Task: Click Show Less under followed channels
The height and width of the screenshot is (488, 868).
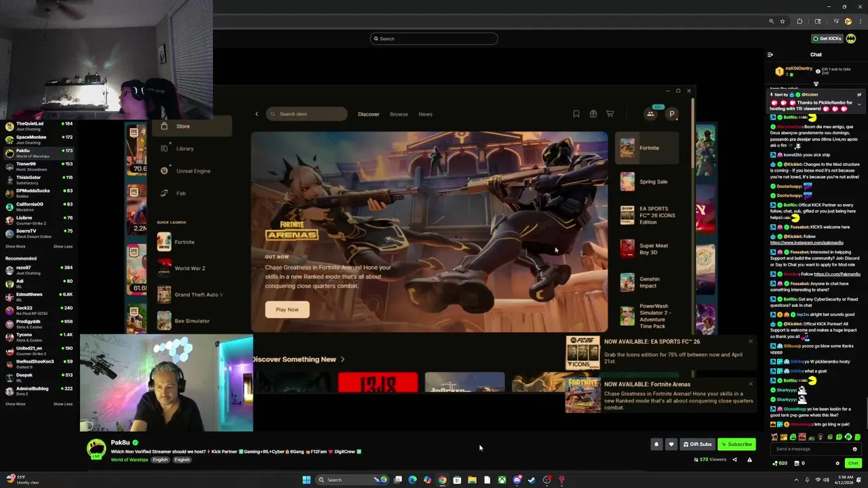Action: [63, 247]
